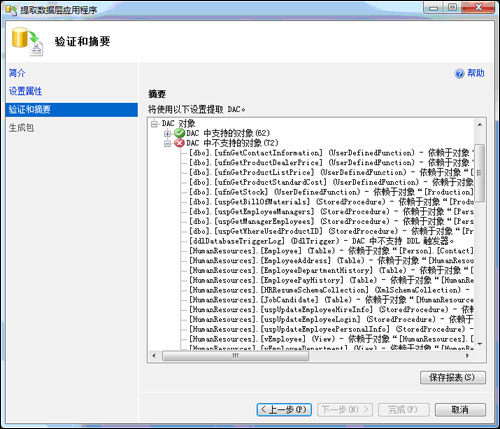Select the 验证和摘要 wizard page

point(72,110)
